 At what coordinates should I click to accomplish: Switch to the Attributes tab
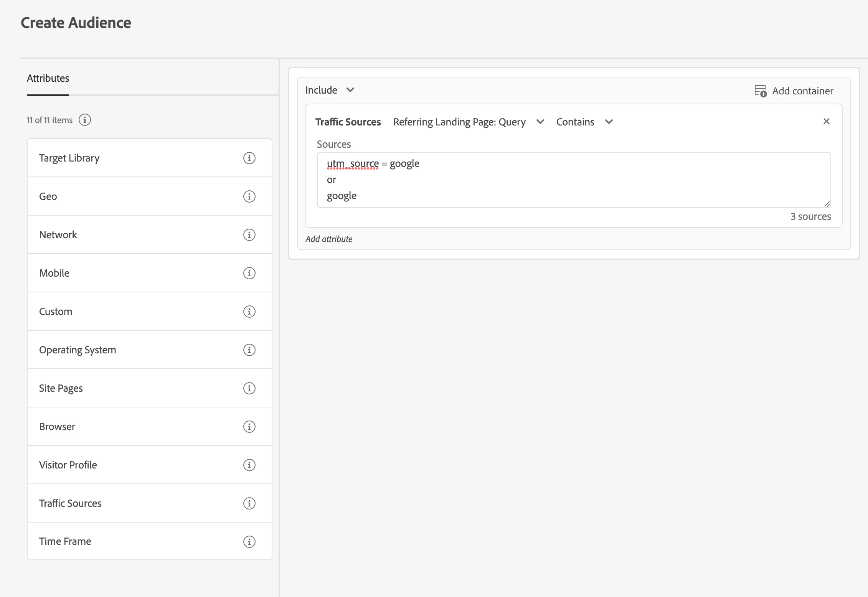(x=48, y=78)
